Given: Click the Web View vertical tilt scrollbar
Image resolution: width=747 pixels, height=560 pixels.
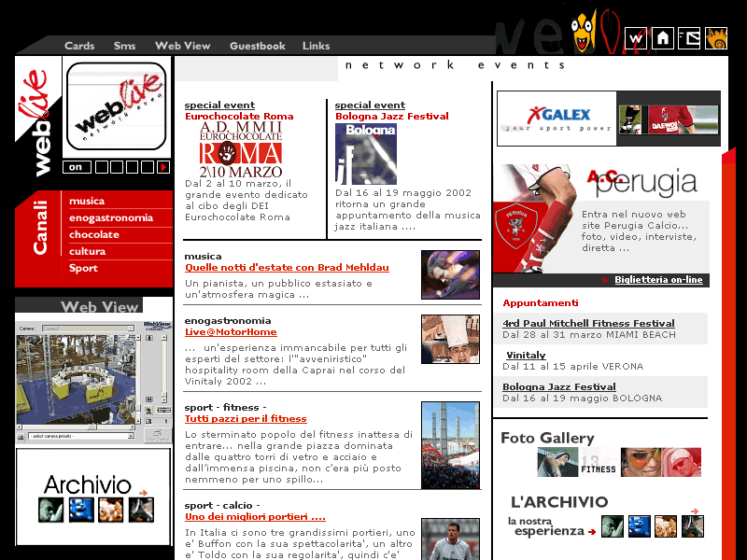Looking at the screenshot, I should [138, 379].
